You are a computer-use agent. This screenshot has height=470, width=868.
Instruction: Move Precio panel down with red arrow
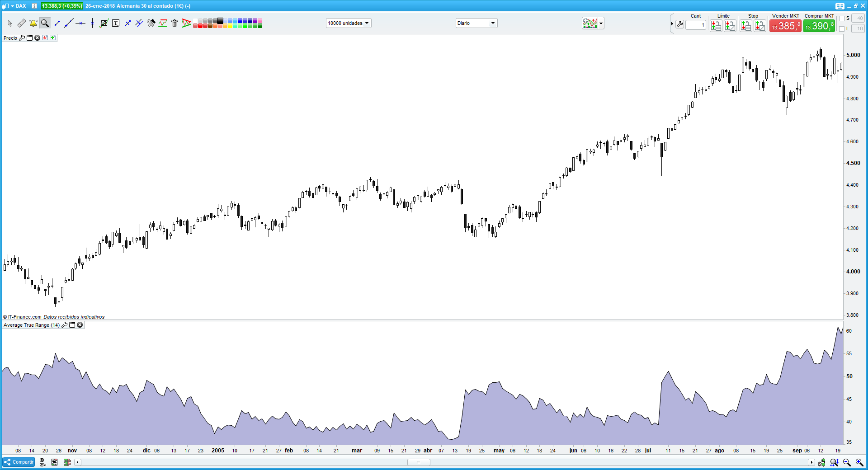pos(45,38)
